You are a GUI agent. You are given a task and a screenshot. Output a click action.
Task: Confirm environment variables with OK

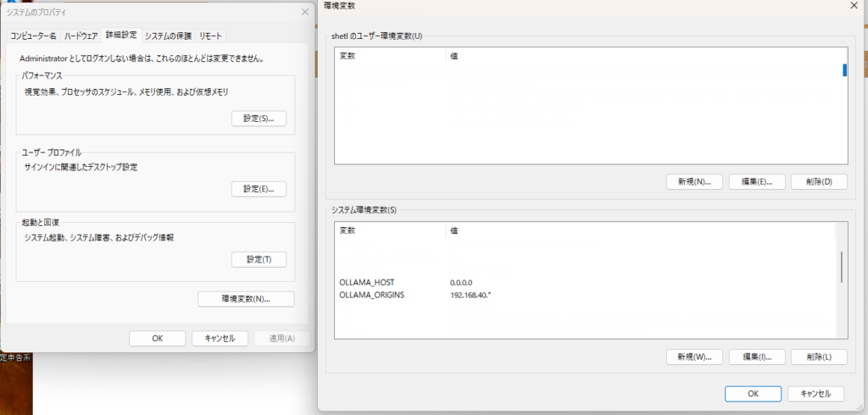pyautogui.click(x=753, y=393)
